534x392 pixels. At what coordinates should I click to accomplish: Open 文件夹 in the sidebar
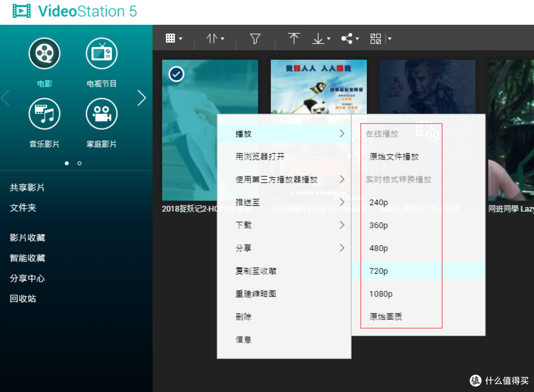[x=23, y=208]
